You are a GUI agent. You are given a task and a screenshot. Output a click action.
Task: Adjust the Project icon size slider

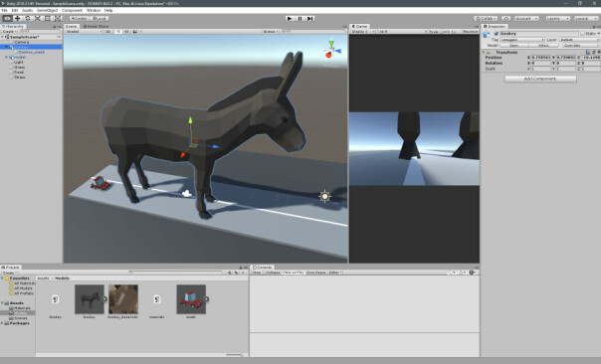click(x=234, y=355)
